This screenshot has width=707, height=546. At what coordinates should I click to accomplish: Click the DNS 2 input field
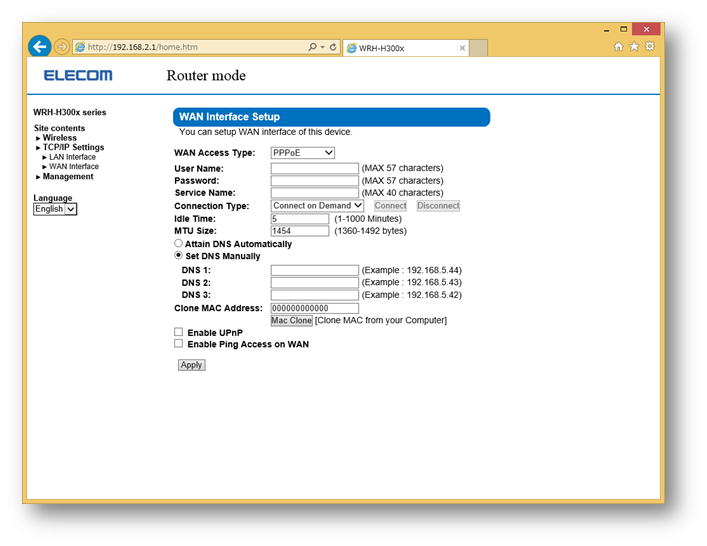[x=315, y=283]
